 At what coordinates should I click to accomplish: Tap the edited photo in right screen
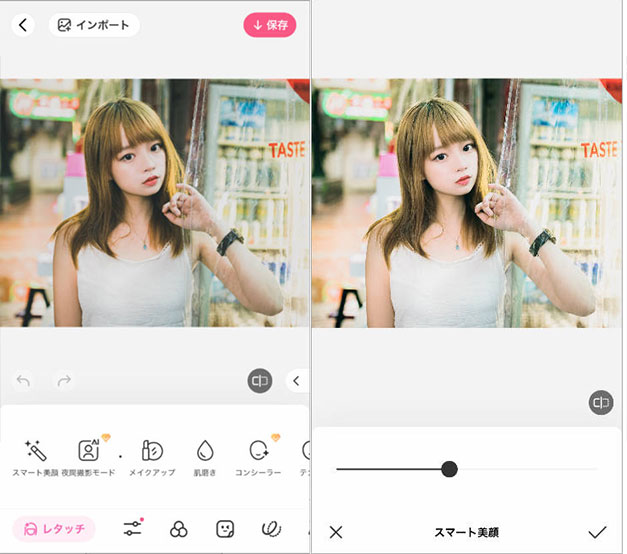click(x=467, y=203)
